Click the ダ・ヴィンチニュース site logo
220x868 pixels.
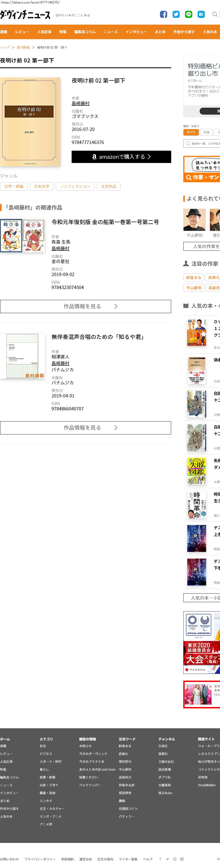click(x=25, y=15)
